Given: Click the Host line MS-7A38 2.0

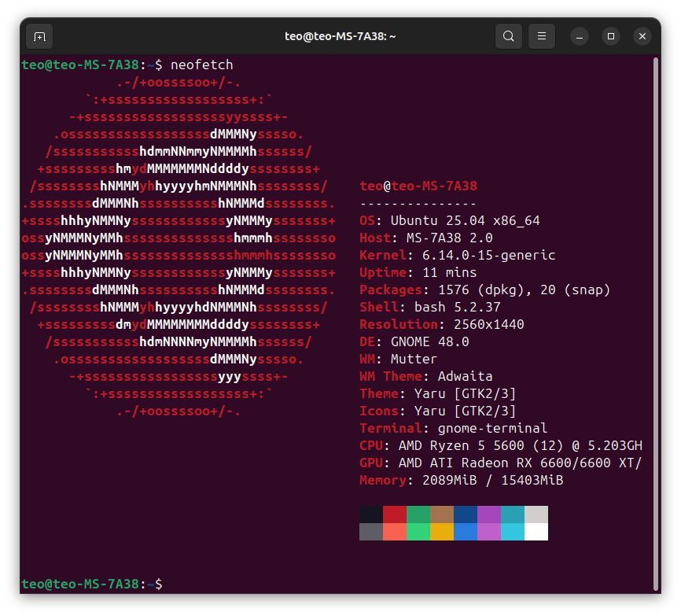Looking at the screenshot, I should pyautogui.click(x=426, y=238).
